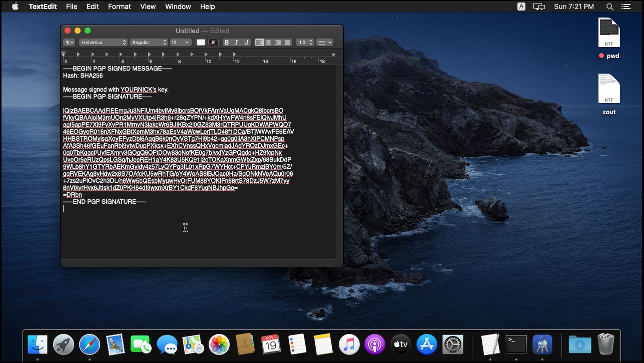644x363 pixels.
Task: Open the list bullets and numbering dropdown
Action: (325, 43)
